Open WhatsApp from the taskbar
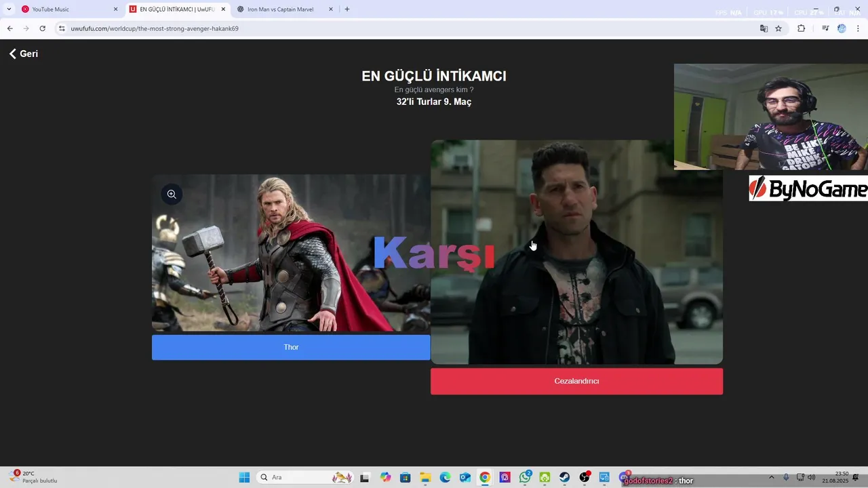This screenshot has width=868, height=488. coord(525,478)
